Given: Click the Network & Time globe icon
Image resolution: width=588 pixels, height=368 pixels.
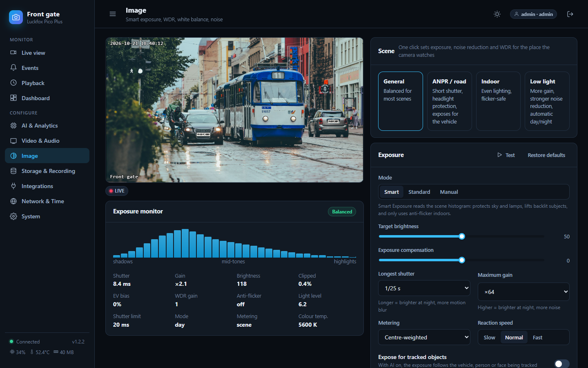Looking at the screenshot, I should 13,201.
